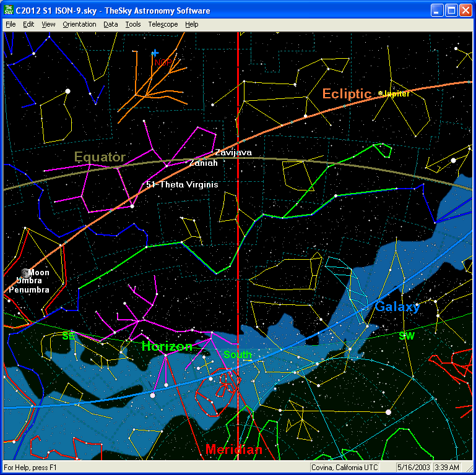
Task: Click the Zavijava star label
Action: pyautogui.click(x=233, y=153)
